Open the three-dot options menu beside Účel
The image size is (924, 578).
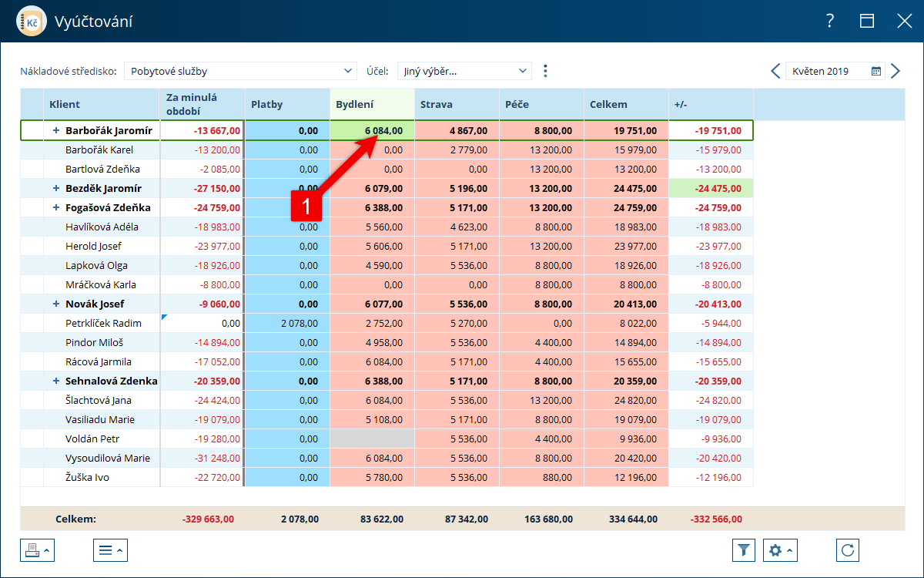click(x=545, y=71)
